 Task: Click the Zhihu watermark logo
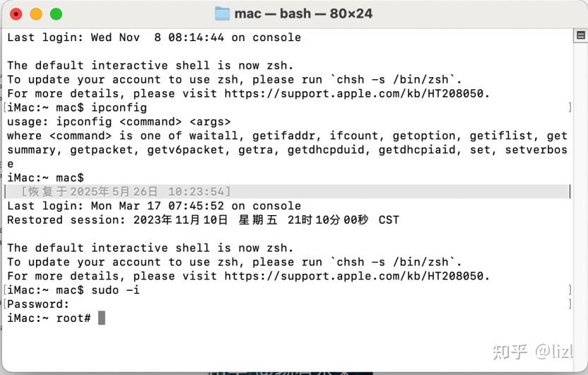coord(508,351)
